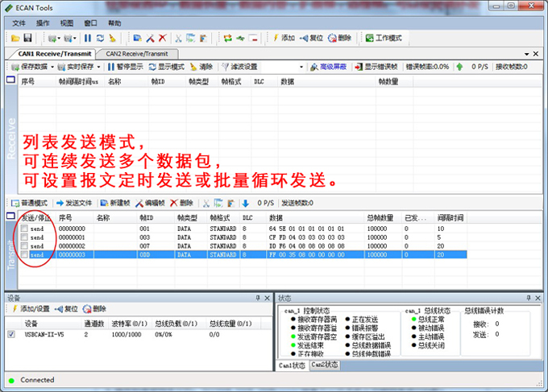Click 清除 to clear the receive list
The image size is (548, 392).
coord(201,67)
